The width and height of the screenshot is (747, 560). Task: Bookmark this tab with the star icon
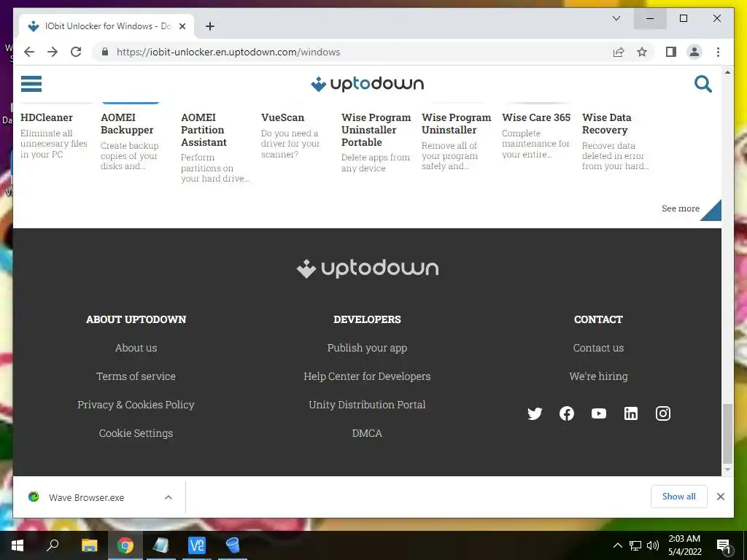[x=642, y=52]
